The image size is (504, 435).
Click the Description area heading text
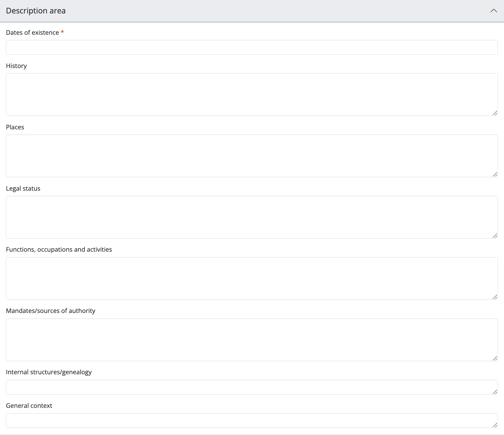tap(36, 11)
